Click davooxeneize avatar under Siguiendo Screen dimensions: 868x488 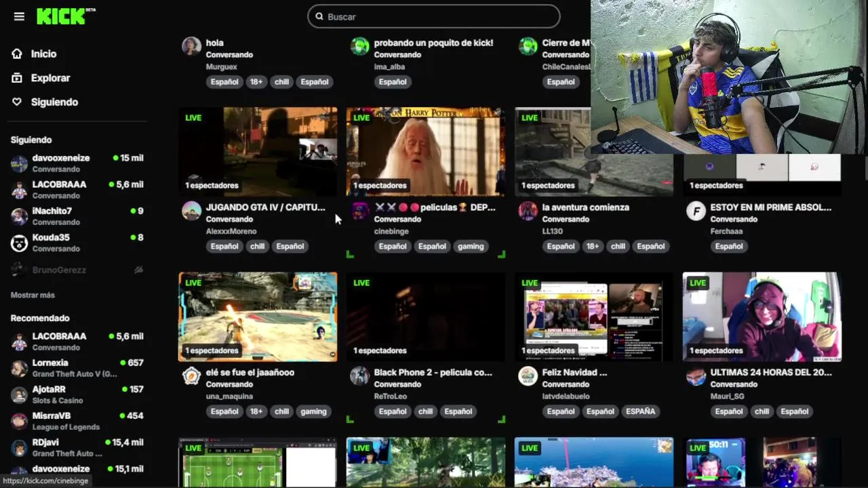pyautogui.click(x=19, y=163)
